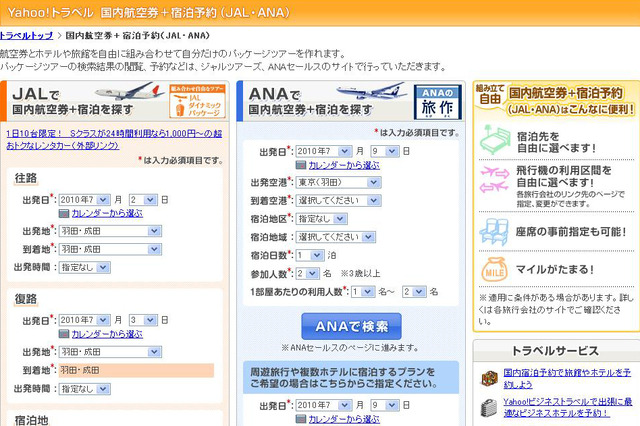640x426 pixels.
Task: Click カレンダーから選ぶ link in multi-hotel section
Action: click(x=344, y=419)
